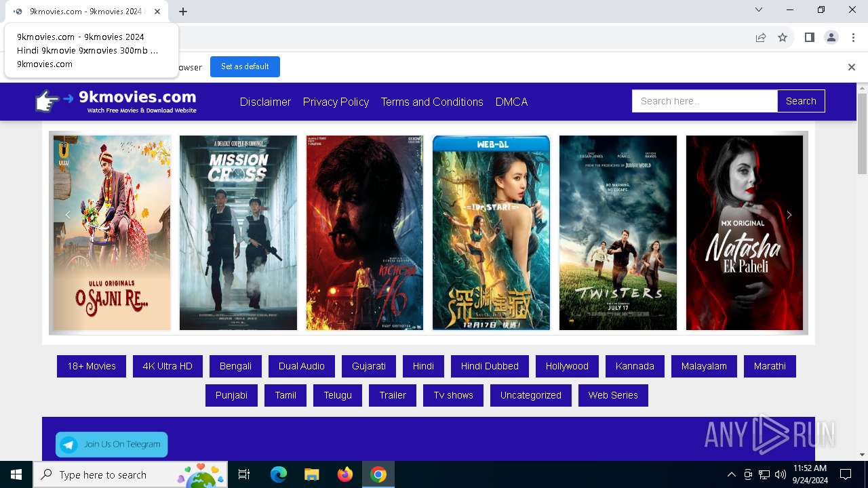Open the Telugu category
This screenshot has height=488, width=868.
point(338,395)
